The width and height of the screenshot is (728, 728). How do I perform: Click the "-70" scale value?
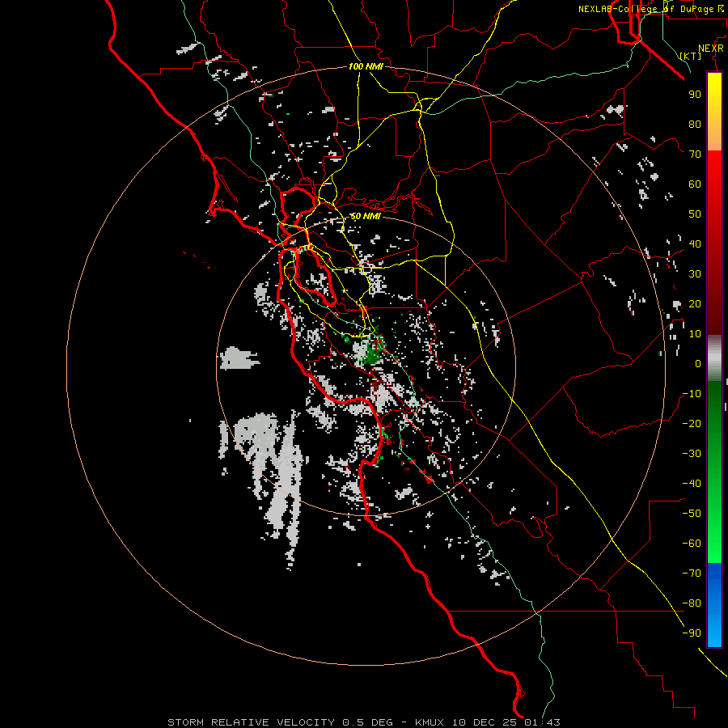(692, 574)
